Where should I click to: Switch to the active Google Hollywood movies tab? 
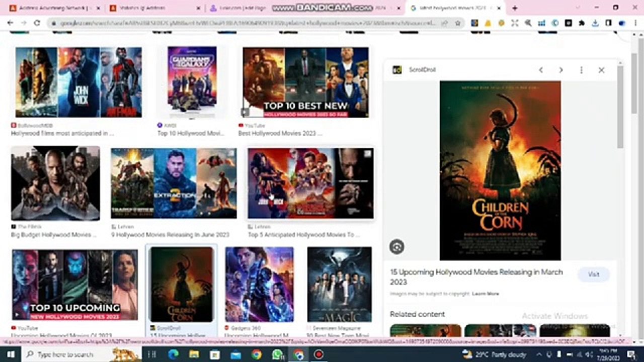(455, 8)
